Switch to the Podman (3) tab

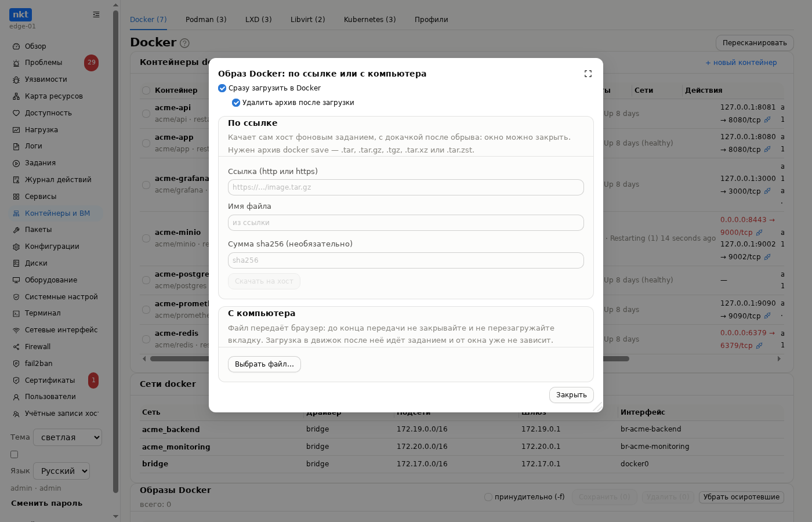pos(206,20)
